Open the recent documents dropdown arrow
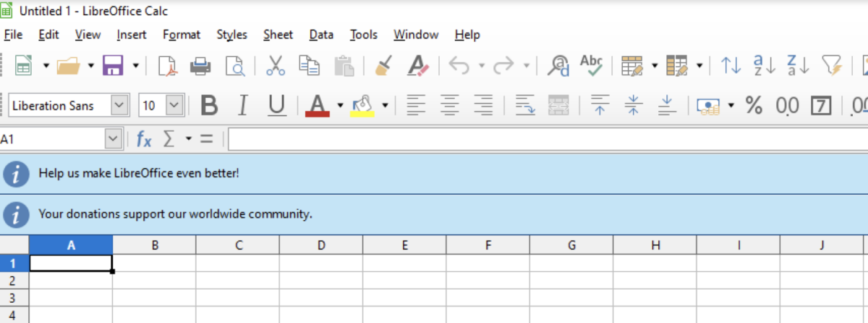This screenshot has width=868, height=323. click(91, 67)
